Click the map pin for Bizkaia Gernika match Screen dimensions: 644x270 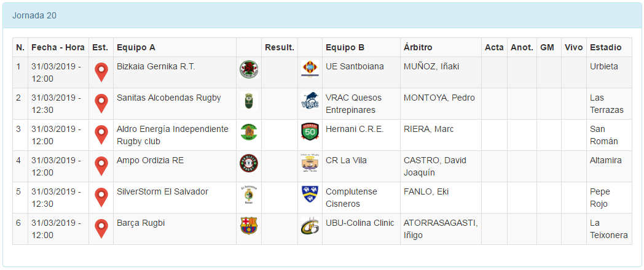101,72
